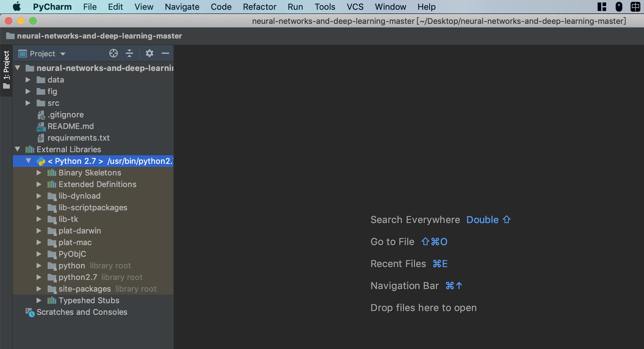Click the breadcrumb neural-networks-and-deep-learning-master
This screenshot has width=644, height=349.
pos(99,36)
